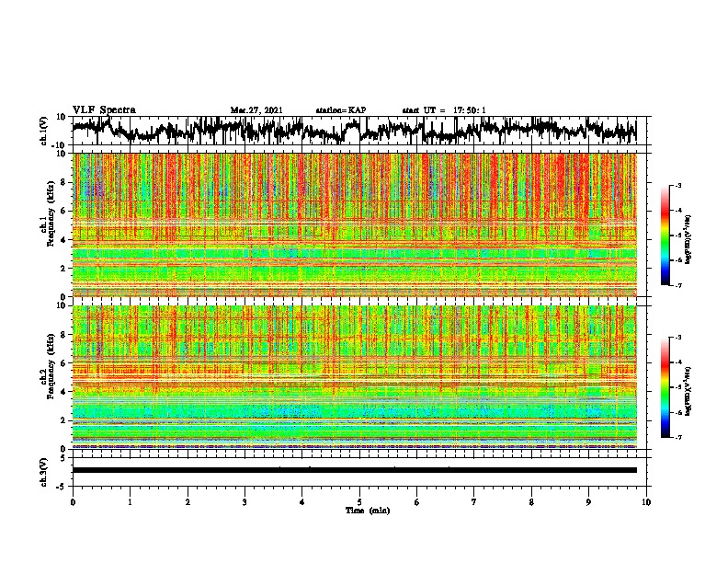Click time axis tick label "4"
Viewport: 728px width, 563px height.
tap(302, 502)
